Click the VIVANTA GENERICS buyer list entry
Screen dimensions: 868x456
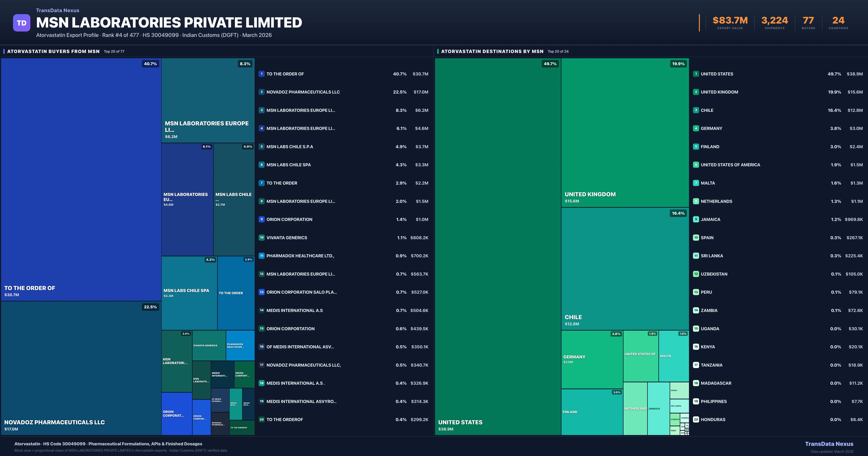[x=286, y=237]
